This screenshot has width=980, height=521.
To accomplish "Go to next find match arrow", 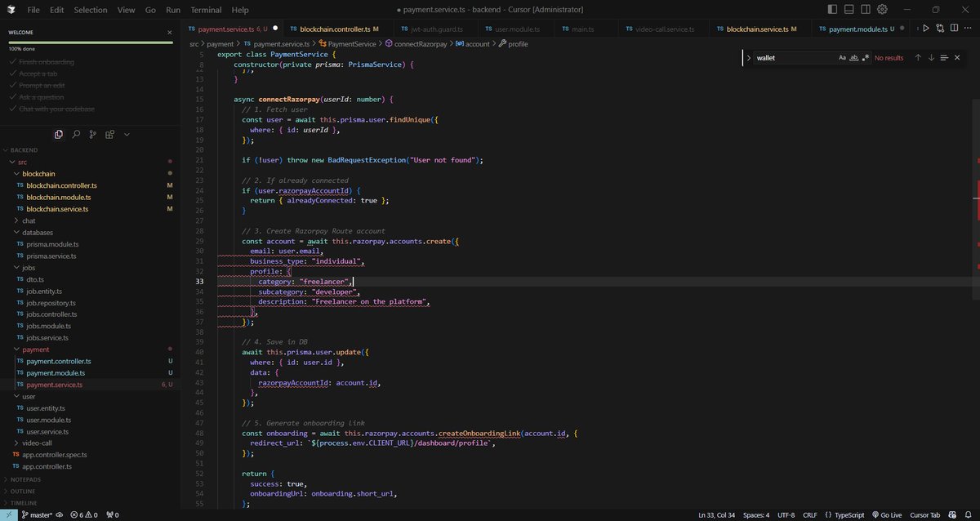I will pos(931,58).
